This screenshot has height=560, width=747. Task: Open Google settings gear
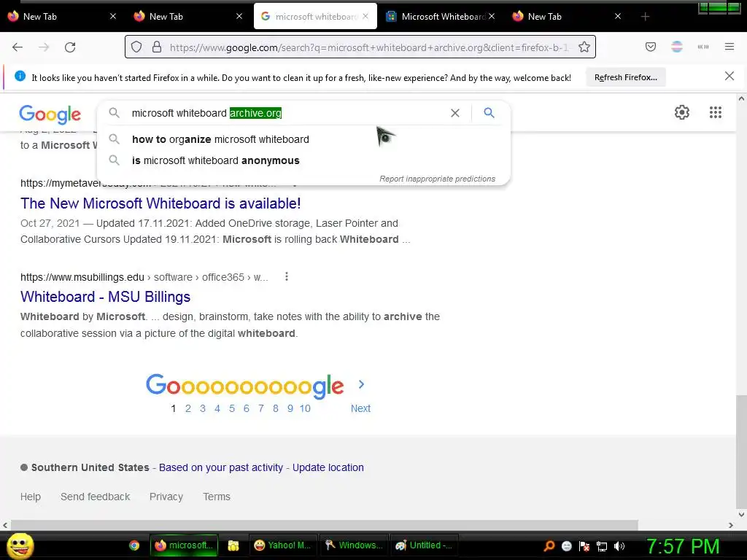tap(682, 112)
